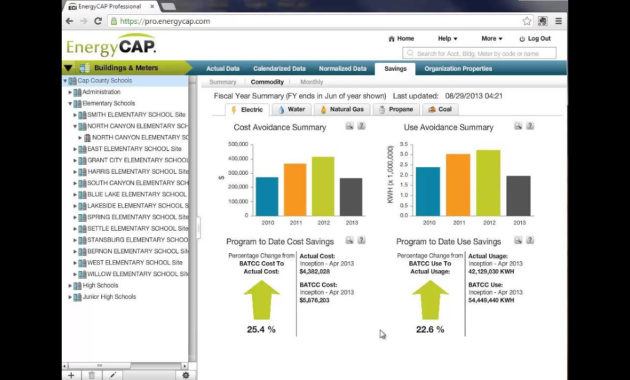Click the building icon of North Canyon Elementary

coord(87,138)
